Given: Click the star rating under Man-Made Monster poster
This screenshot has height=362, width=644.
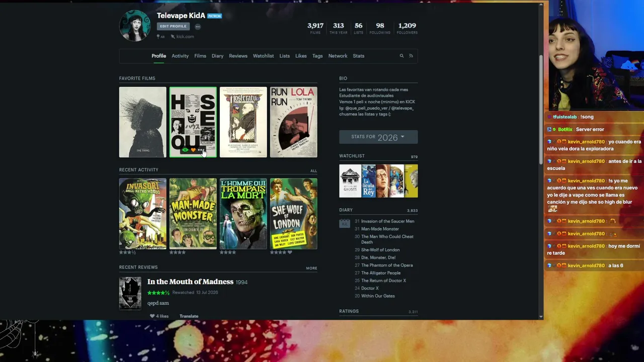Looking at the screenshot, I should (178, 252).
